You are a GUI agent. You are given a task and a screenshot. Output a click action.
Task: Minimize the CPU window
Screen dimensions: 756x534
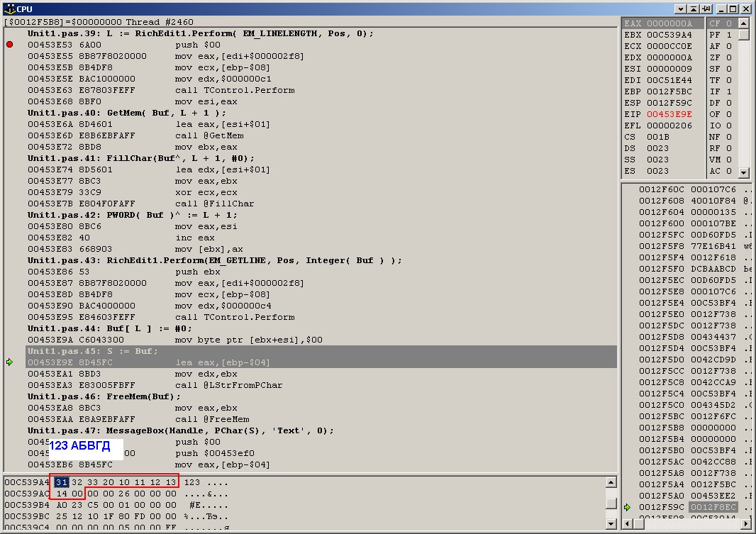722,9
